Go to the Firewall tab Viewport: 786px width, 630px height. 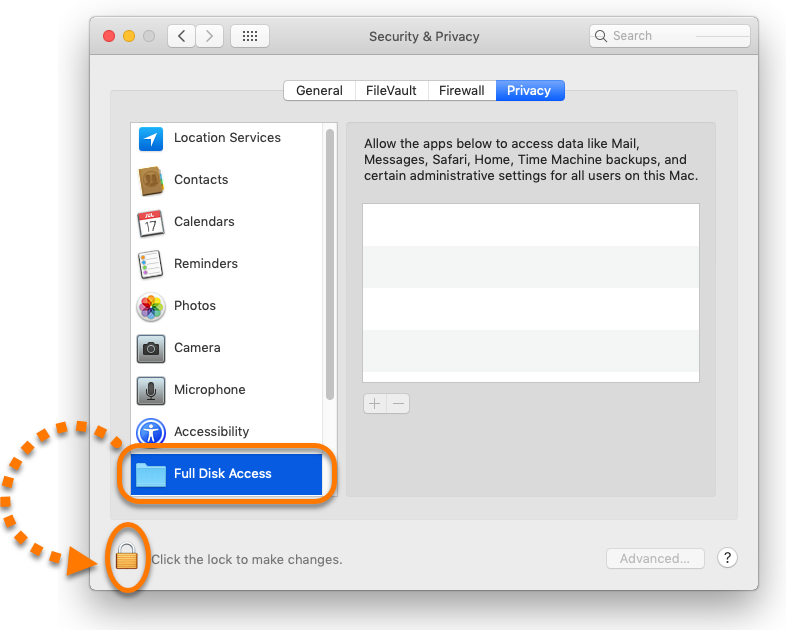coord(462,91)
